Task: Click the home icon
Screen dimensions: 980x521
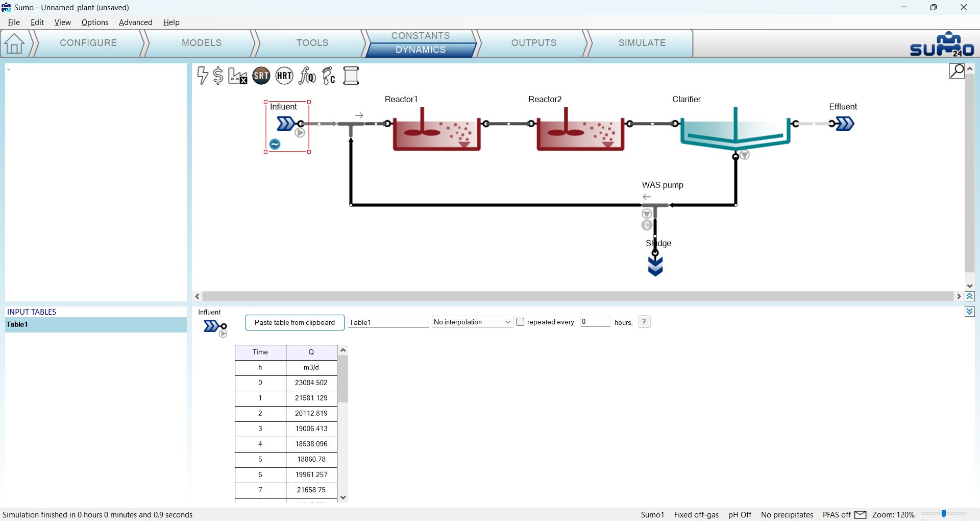Action: pos(14,43)
